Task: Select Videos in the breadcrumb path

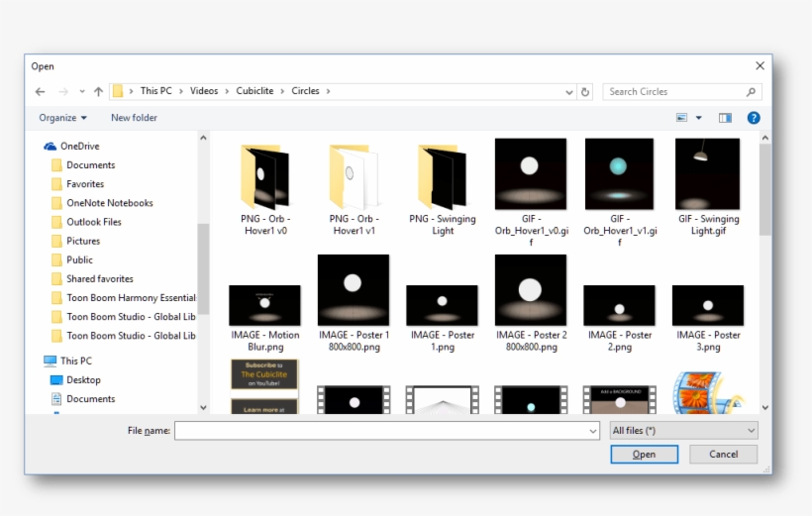Action: 204,91
